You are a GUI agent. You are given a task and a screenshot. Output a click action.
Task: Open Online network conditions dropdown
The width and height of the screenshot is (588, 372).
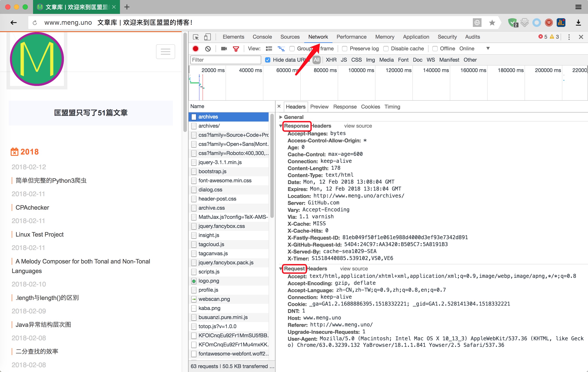coord(489,48)
